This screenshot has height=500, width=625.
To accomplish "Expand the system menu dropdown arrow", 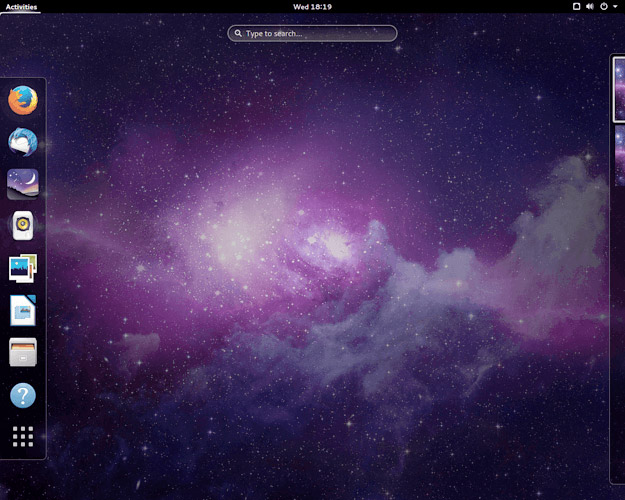I will (x=615, y=6).
